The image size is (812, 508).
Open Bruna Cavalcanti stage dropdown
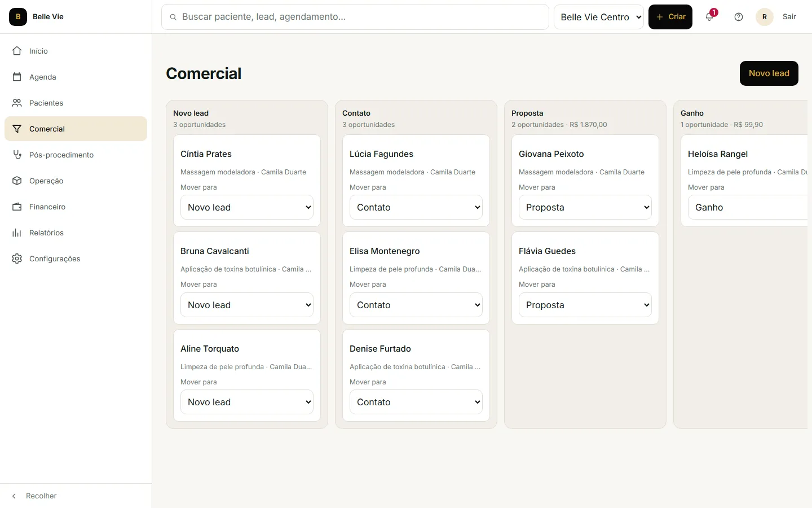point(247,305)
